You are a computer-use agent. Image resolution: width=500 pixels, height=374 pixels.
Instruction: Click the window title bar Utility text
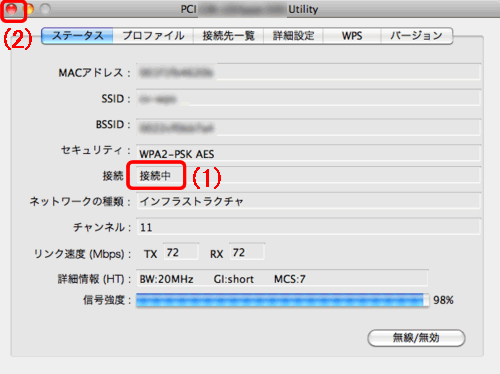click(x=303, y=9)
